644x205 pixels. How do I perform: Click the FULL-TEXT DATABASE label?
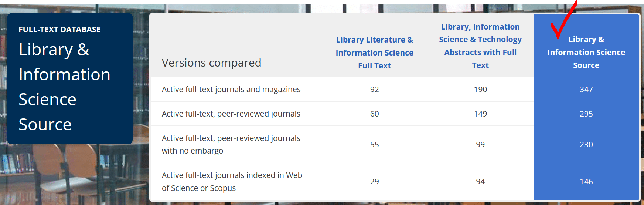(59, 30)
